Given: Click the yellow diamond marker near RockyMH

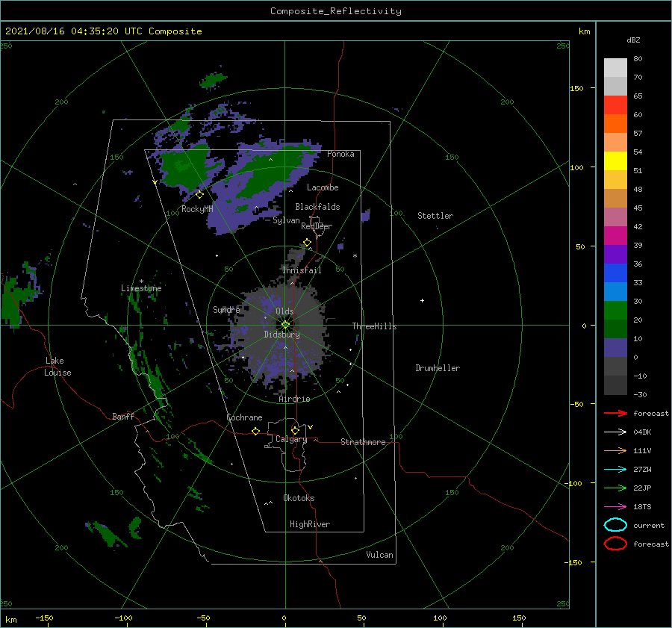Looking at the screenshot, I should click(x=199, y=195).
